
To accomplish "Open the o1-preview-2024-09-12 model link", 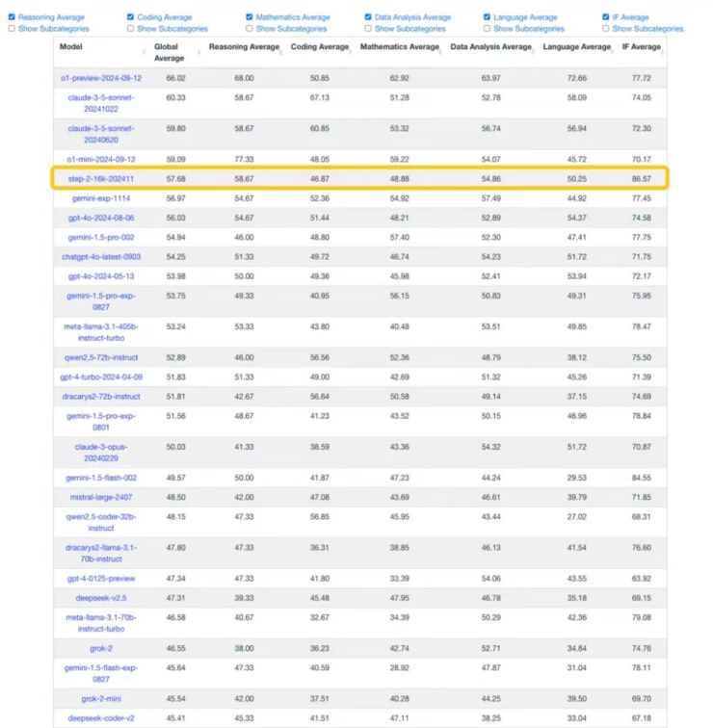I will (x=100, y=78).
